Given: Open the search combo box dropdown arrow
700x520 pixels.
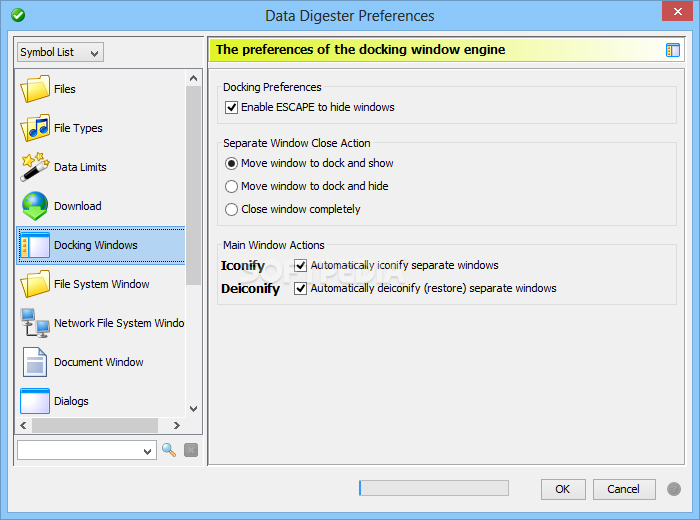Looking at the screenshot, I should pyautogui.click(x=147, y=451).
